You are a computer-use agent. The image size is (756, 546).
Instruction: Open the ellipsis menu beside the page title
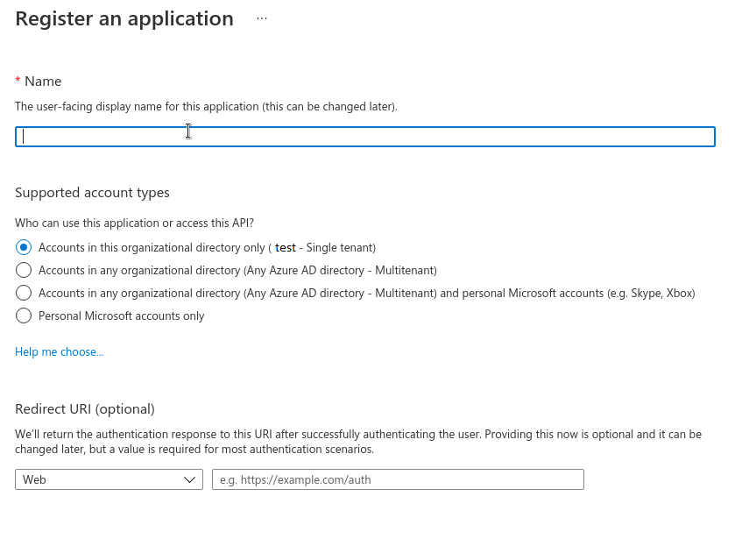[261, 18]
